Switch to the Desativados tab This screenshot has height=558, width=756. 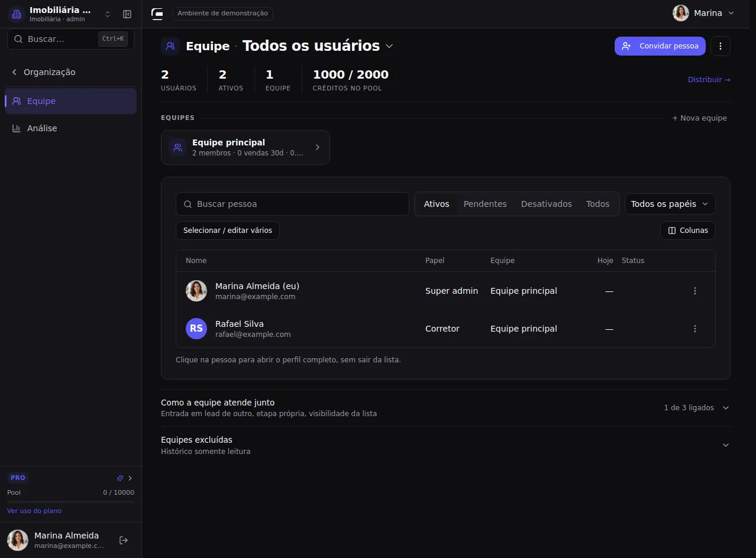pos(547,204)
